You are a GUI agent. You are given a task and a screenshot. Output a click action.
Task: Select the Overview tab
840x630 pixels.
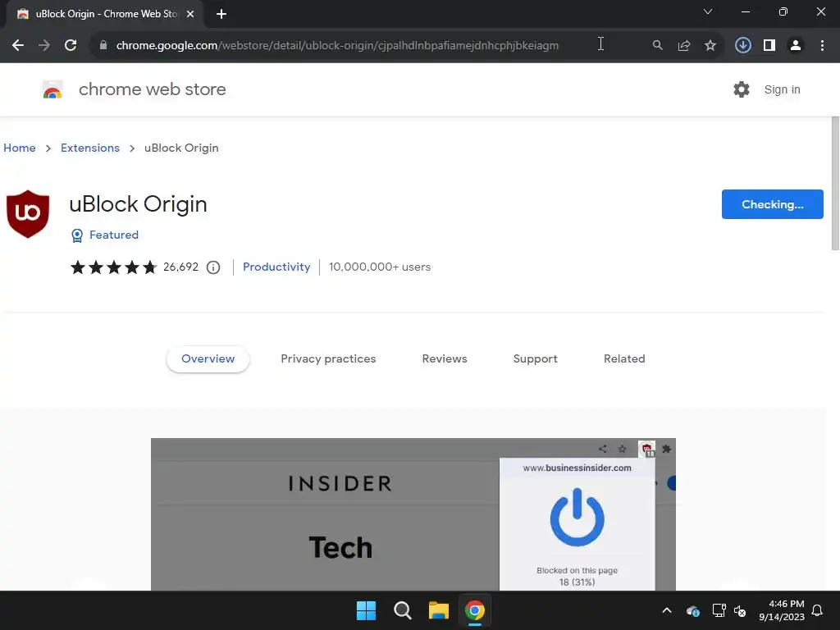click(208, 359)
